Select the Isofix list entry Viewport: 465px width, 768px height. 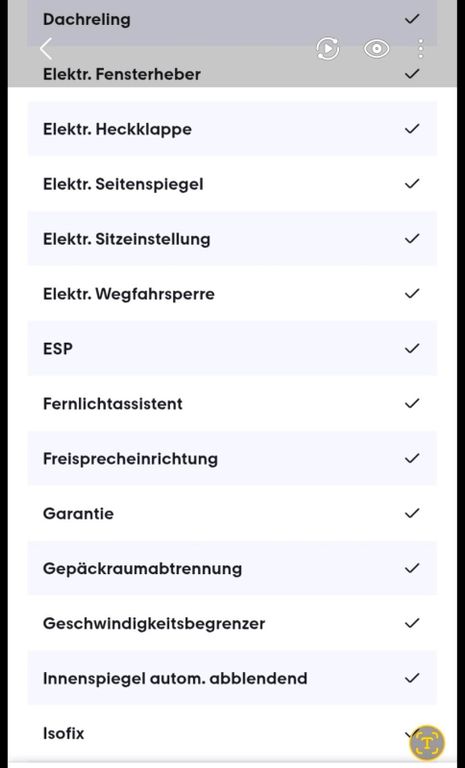(x=232, y=733)
